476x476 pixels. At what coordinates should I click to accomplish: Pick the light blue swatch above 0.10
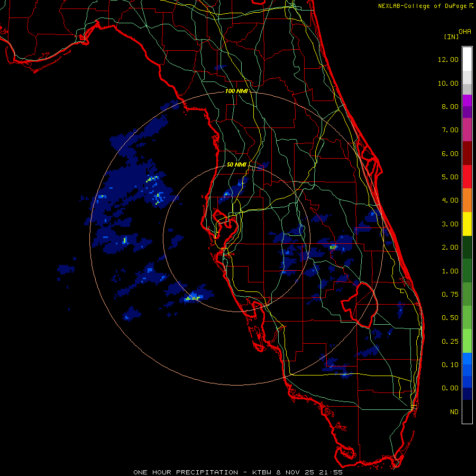(467, 359)
